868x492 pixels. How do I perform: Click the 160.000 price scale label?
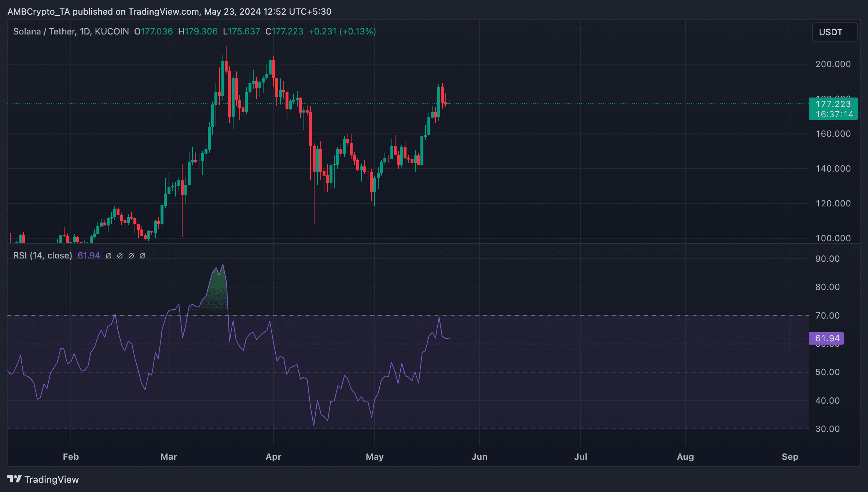pyautogui.click(x=833, y=134)
